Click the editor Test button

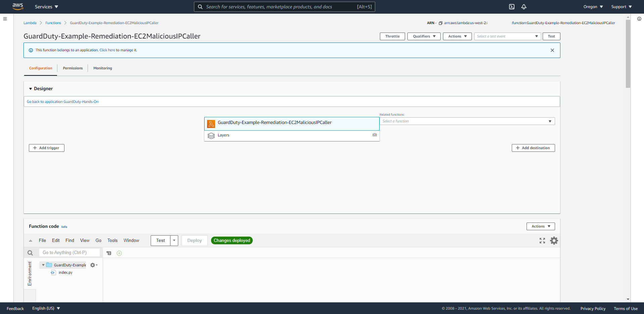[161, 241]
